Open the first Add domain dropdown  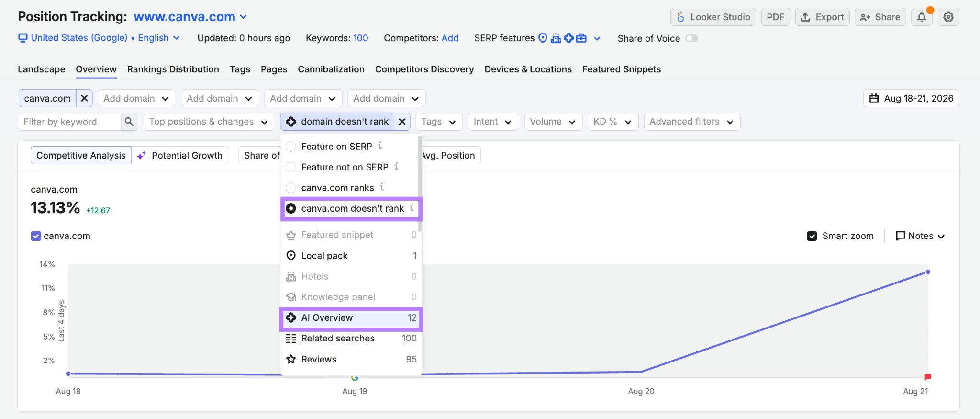[136, 98]
